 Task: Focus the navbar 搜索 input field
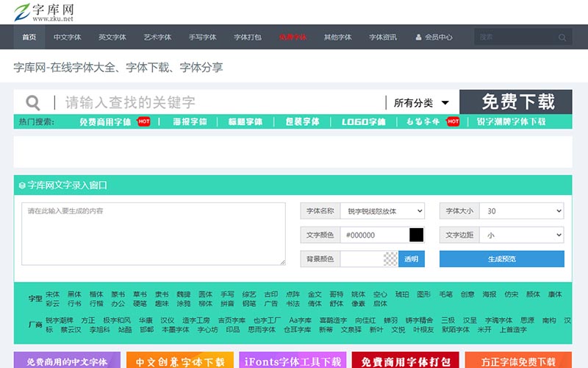[x=516, y=38]
